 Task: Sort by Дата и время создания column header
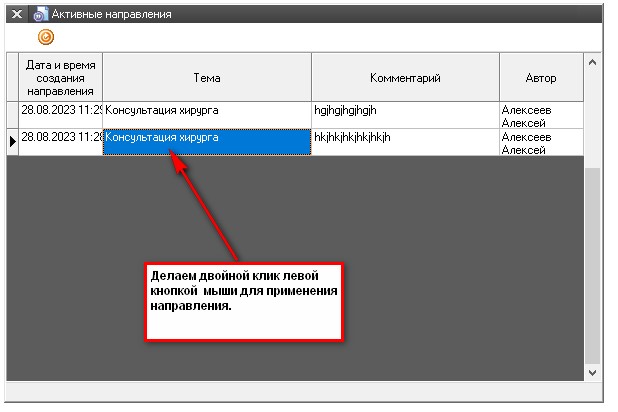click(61, 77)
